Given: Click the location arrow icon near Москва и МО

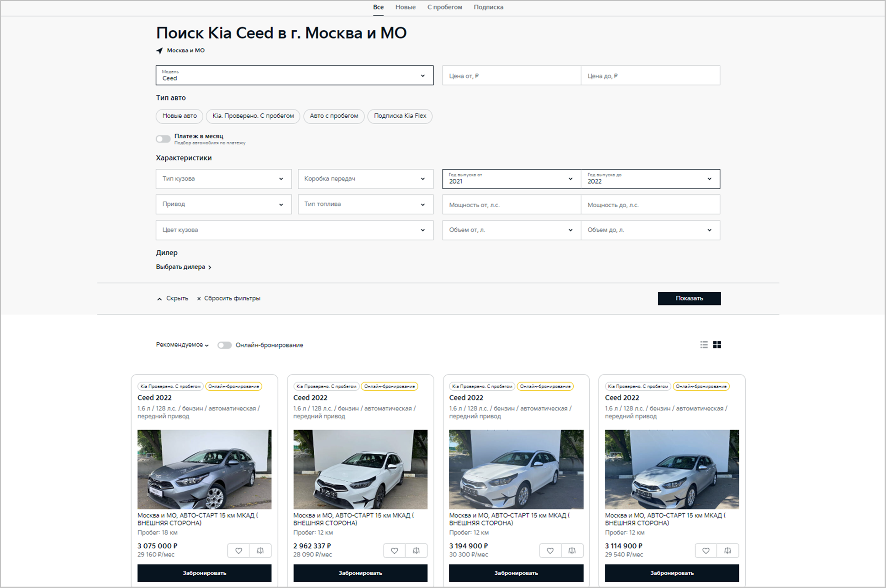Looking at the screenshot, I should [x=159, y=51].
